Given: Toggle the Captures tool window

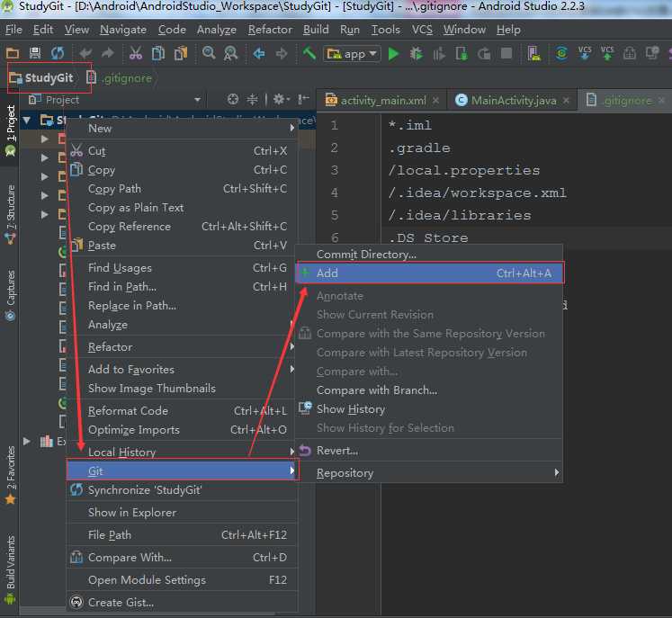Looking at the screenshot, I should 10,296.
